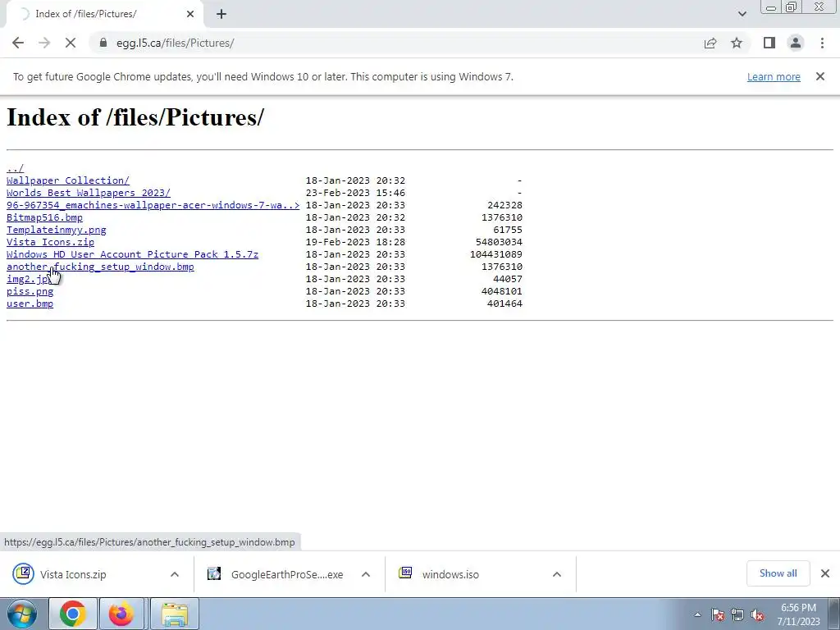Open img2.jpg link
The image size is (840, 630).
tap(27, 279)
